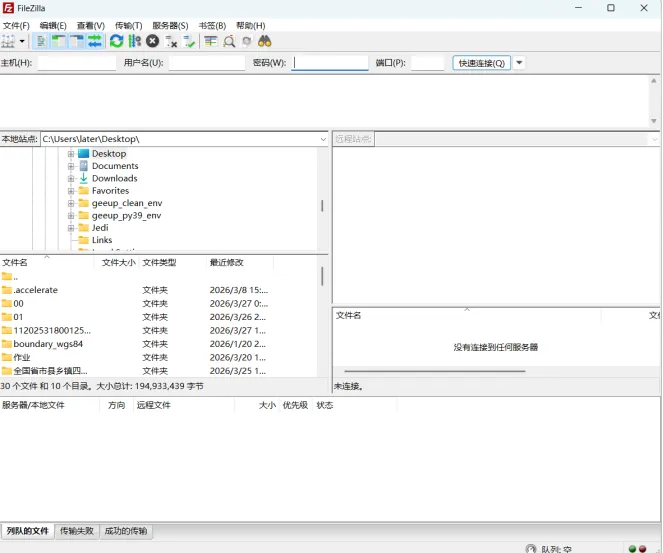Viewport: 663px width, 553px height.
Task: Reconnect to last server icon
Action: pos(189,41)
